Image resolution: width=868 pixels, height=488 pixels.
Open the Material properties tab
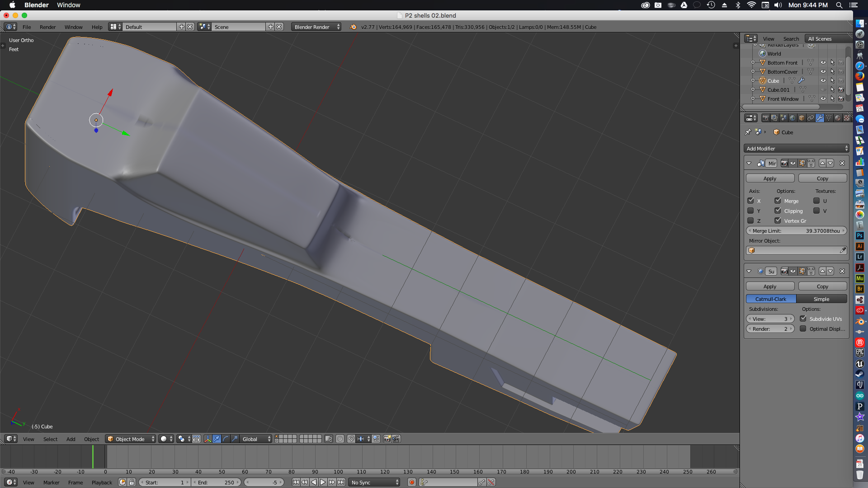(838, 118)
